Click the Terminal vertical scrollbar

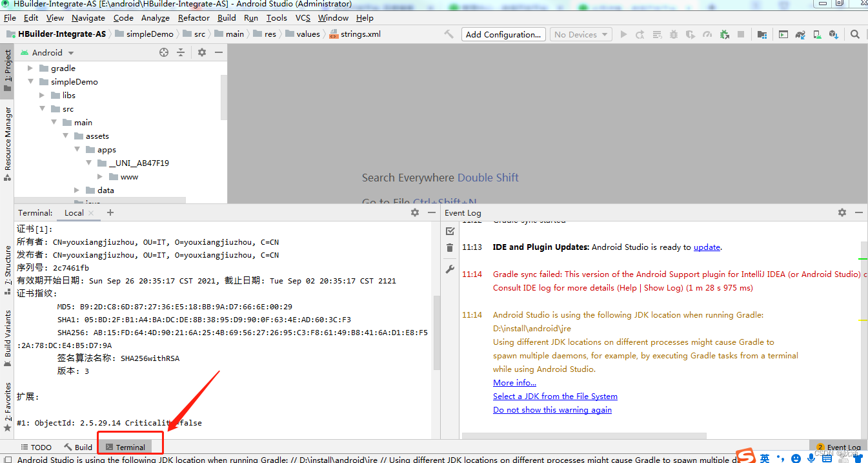tap(436, 333)
